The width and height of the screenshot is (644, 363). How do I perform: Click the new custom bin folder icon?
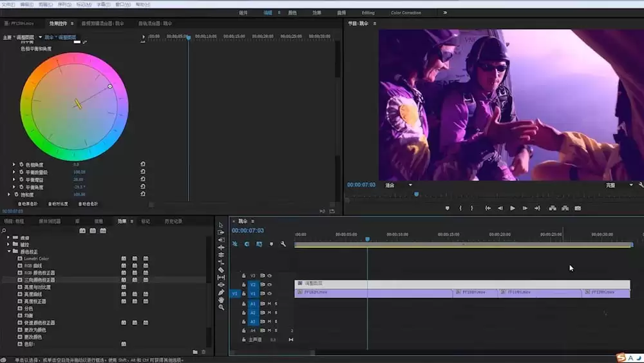pyautogui.click(x=195, y=352)
